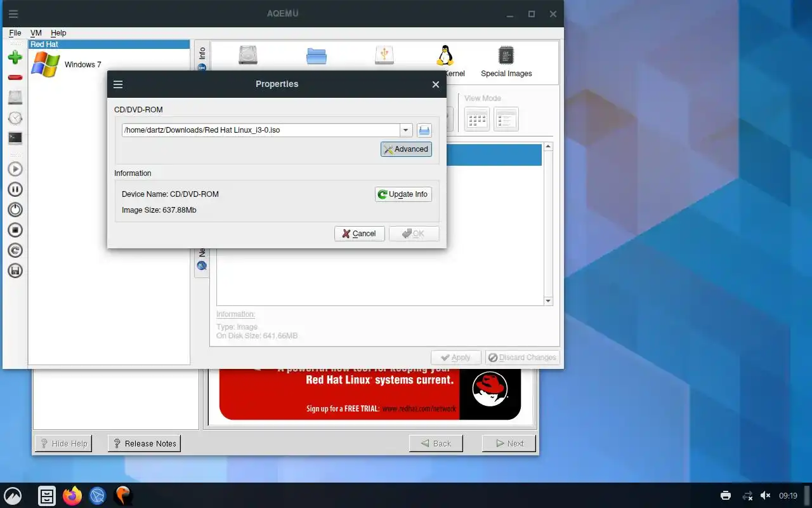Close the Properties dialog with the X
Screen dimensions: 812x508
436,84
